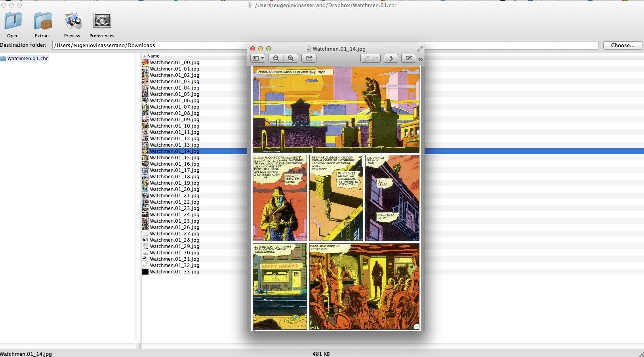The height and width of the screenshot is (357, 644).
Task: Select file Watchmen.01_06.jpg
Action: coord(175,100)
